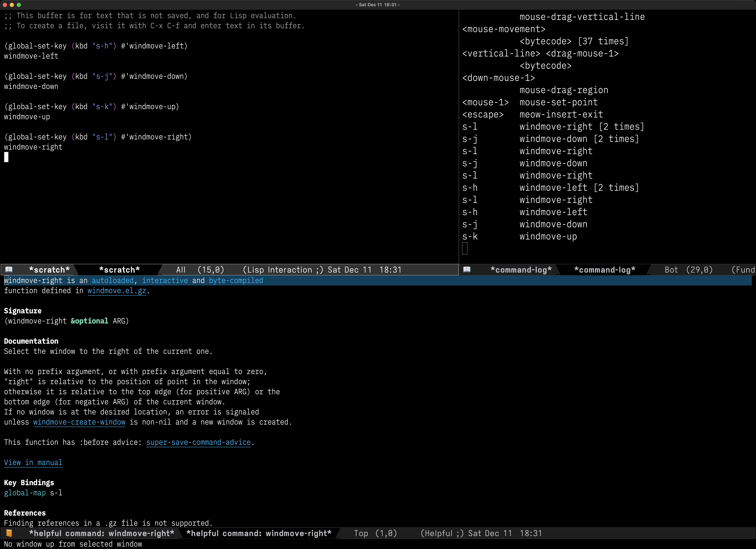756x549 pixels.
Task: Click the book icon in command-log mode line
Action: point(467,269)
